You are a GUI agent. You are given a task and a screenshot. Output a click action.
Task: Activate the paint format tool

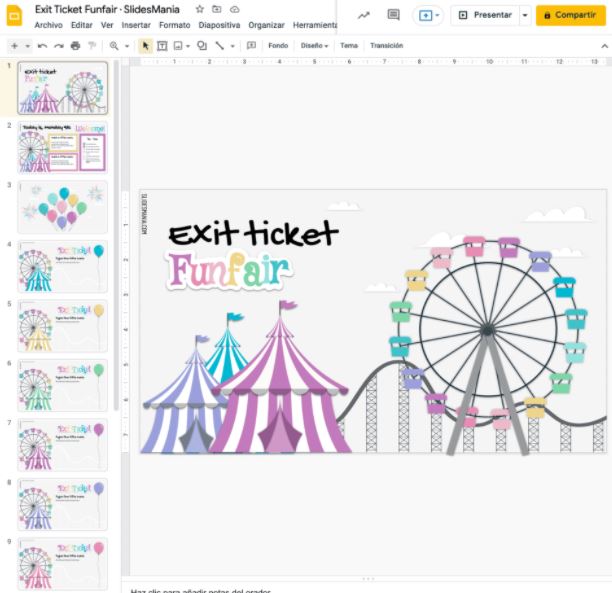pyautogui.click(x=92, y=46)
